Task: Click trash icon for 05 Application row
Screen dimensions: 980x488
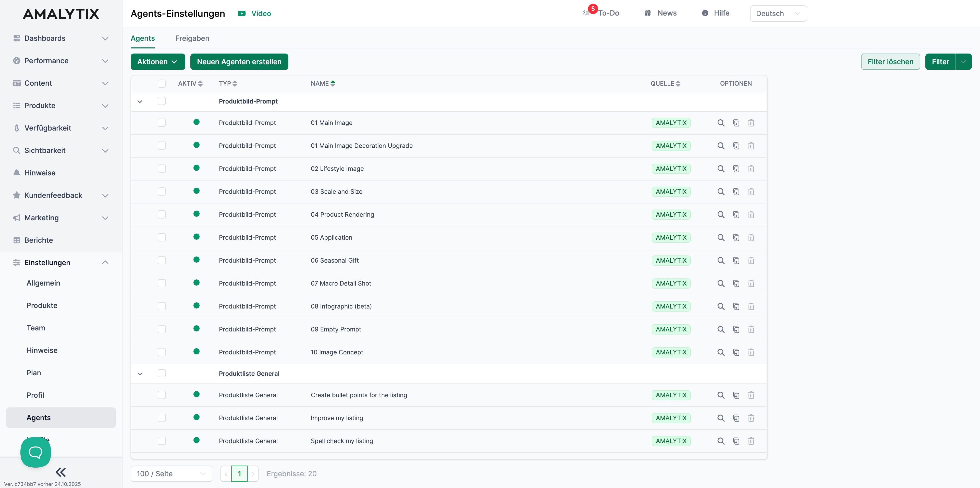Action: coord(751,238)
